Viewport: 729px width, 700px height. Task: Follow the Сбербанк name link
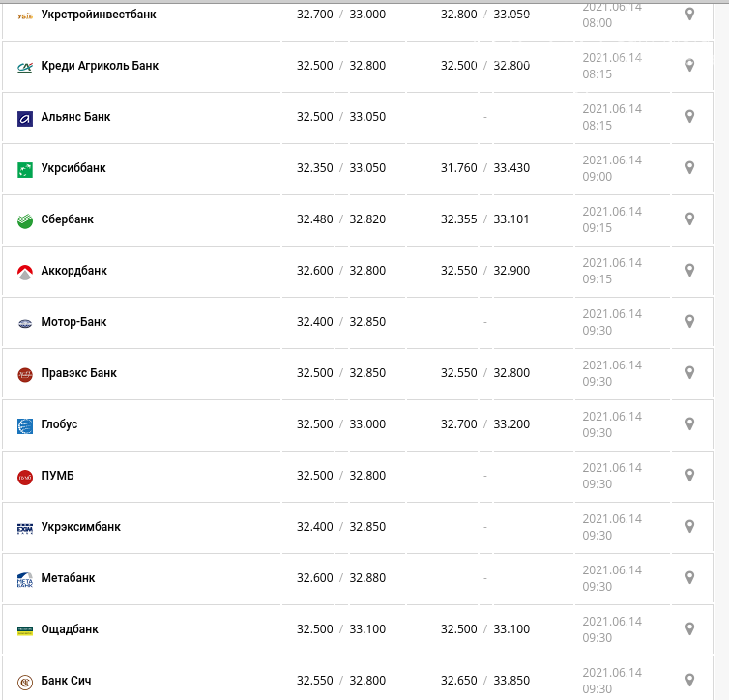click(x=67, y=219)
